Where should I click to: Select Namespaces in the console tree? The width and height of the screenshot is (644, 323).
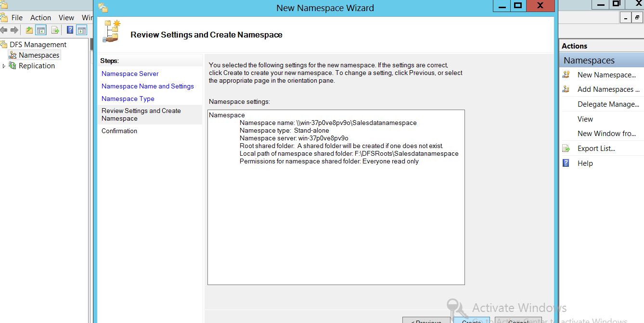pos(39,55)
